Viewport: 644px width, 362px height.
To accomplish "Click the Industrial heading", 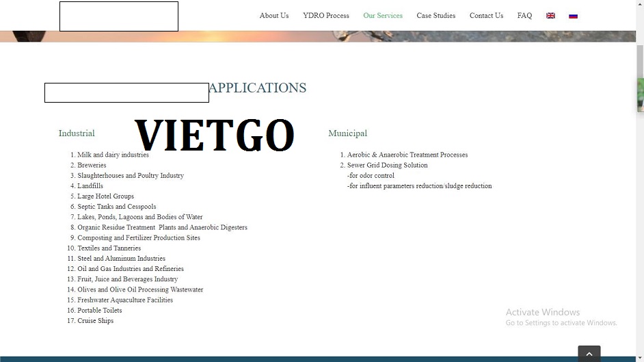I will click(77, 133).
